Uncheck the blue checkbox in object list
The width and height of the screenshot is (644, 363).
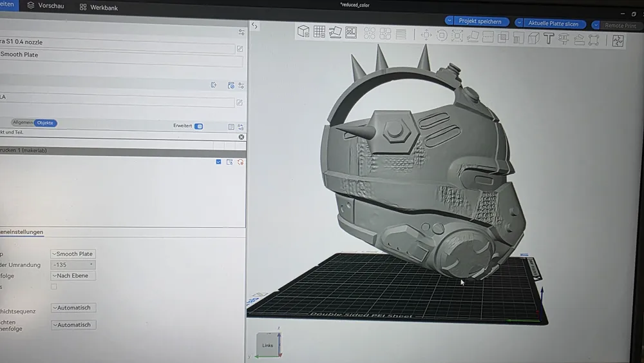coord(218,162)
